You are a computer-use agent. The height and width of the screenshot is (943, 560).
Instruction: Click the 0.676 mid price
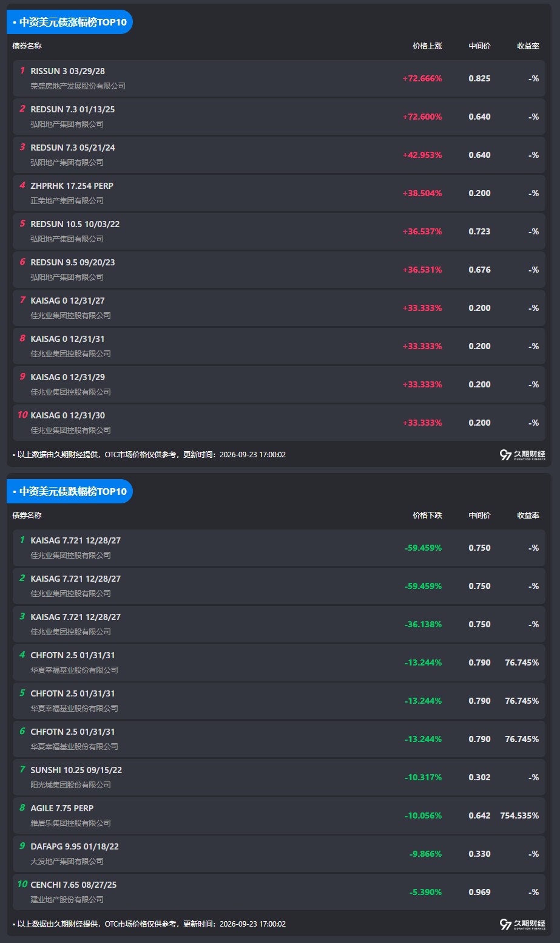coord(479,270)
